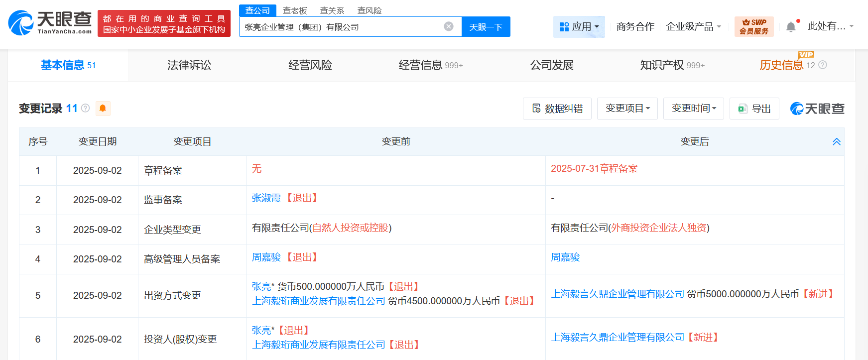The width and height of the screenshot is (868, 360).
Task: Open the 变更项目 filter dropdown
Action: 627,109
